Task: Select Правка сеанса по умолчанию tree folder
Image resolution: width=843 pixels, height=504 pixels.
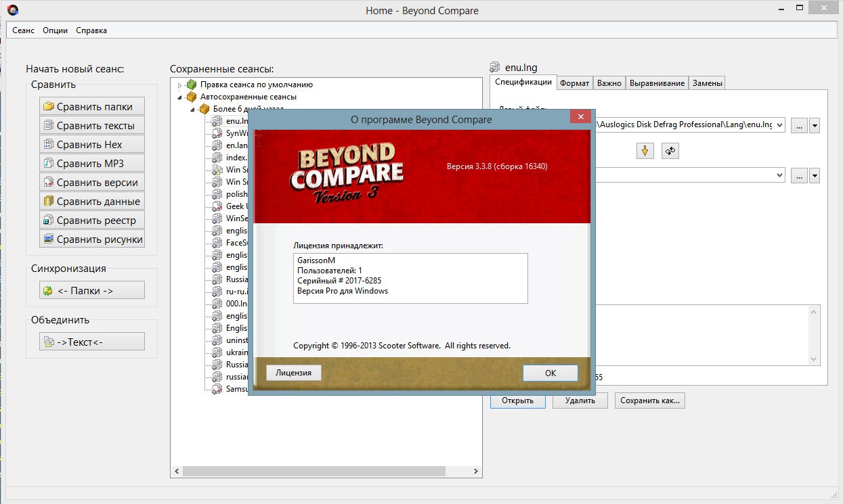Action: (256, 85)
